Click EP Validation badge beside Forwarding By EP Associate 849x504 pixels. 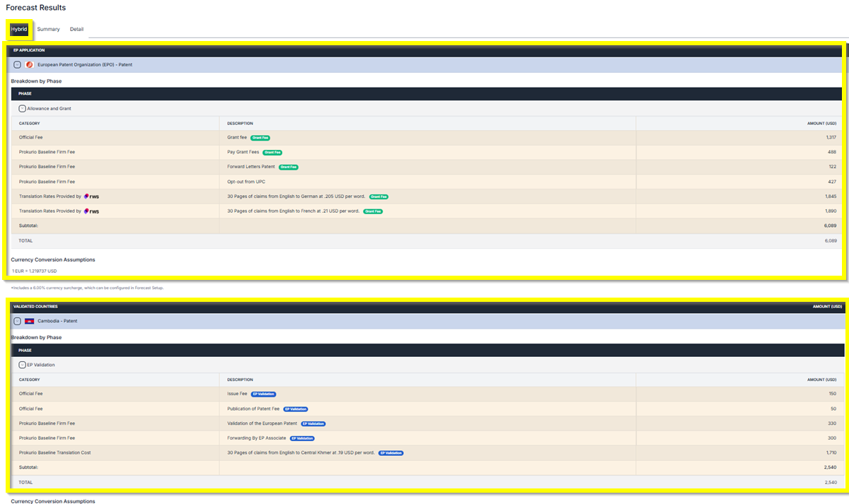[302, 438]
